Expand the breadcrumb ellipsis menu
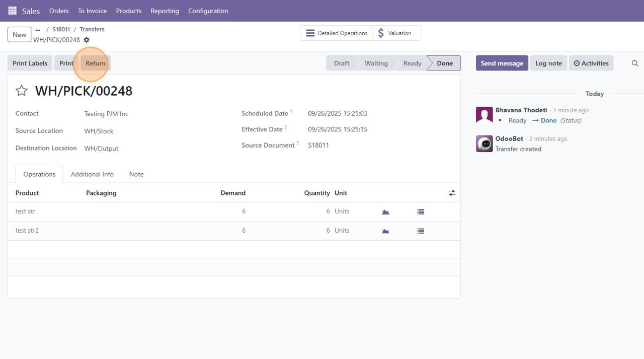Viewport: 644px width, 359px height. (38, 30)
